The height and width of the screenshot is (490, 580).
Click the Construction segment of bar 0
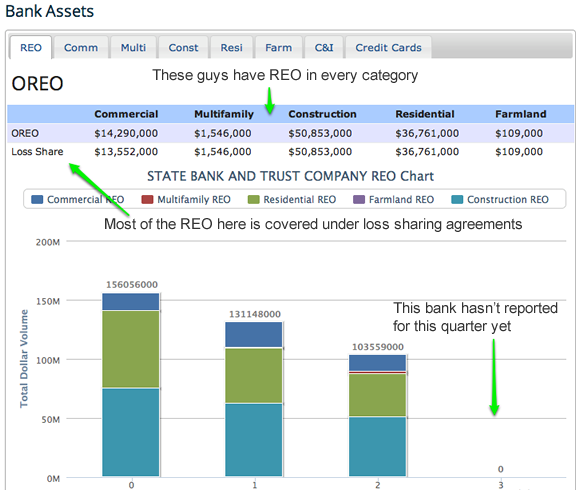(x=131, y=432)
